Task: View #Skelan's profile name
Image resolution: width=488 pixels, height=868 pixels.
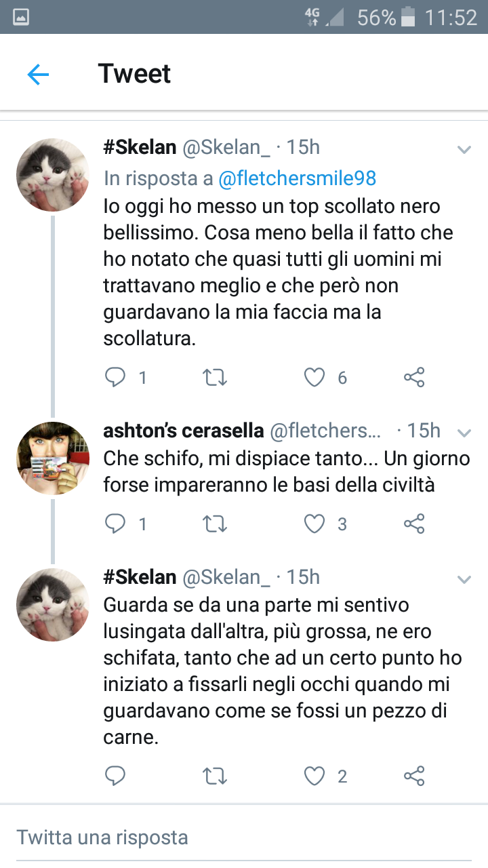Action: coord(134,146)
